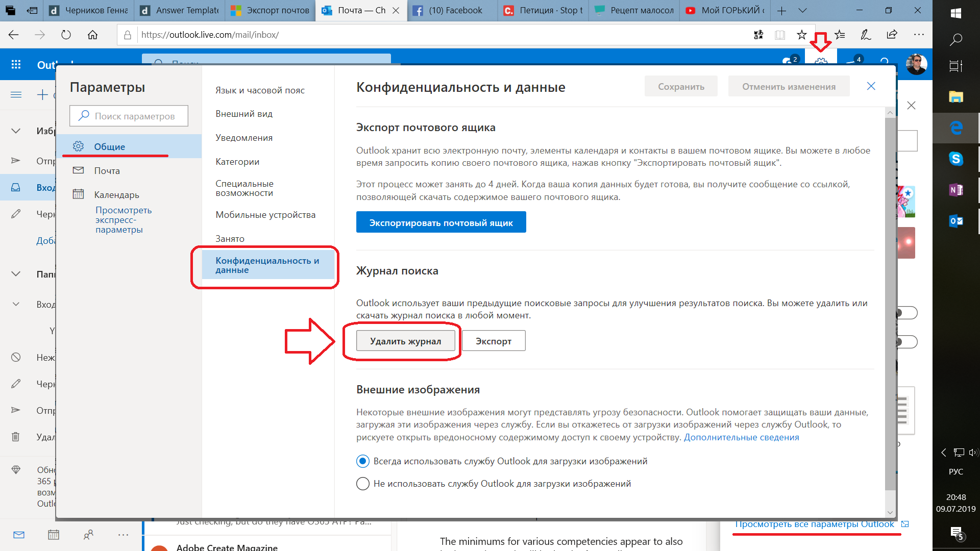Expand 'Календарь' settings section
The width and height of the screenshot is (980, 551).
click(116, 194)
